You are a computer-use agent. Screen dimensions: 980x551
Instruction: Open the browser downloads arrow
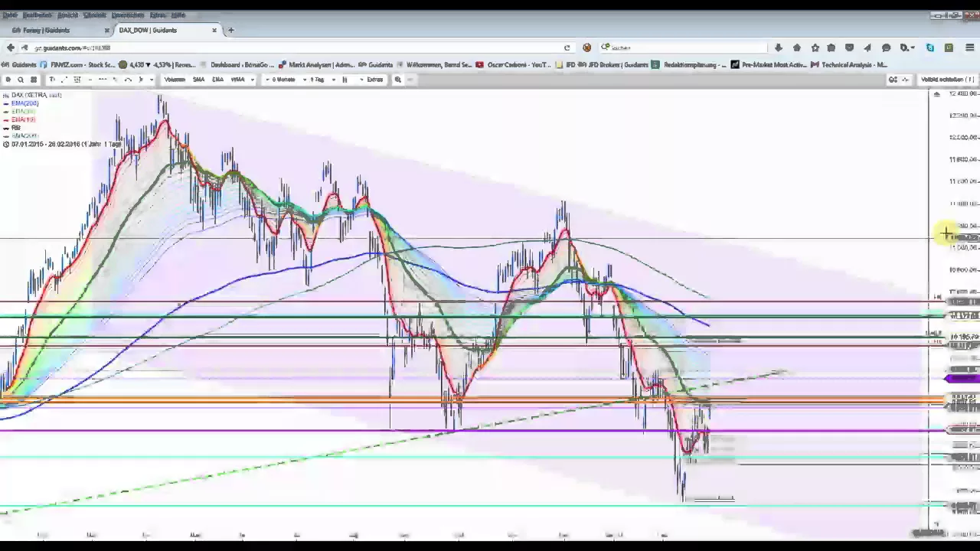point(779,47)
